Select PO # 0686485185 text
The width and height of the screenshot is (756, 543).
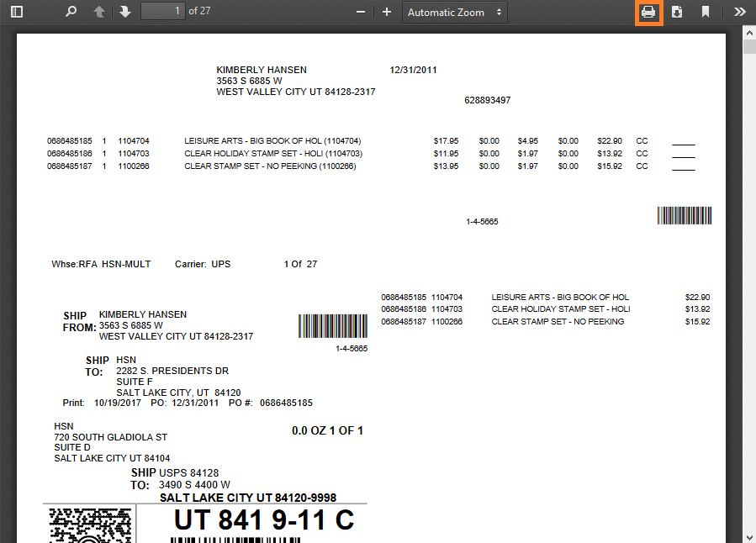coord(271,403)
